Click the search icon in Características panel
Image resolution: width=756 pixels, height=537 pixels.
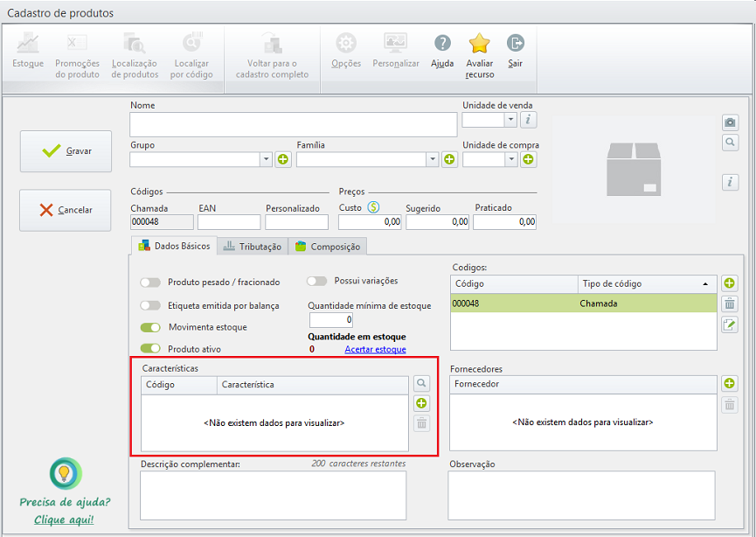coord(421,383)
